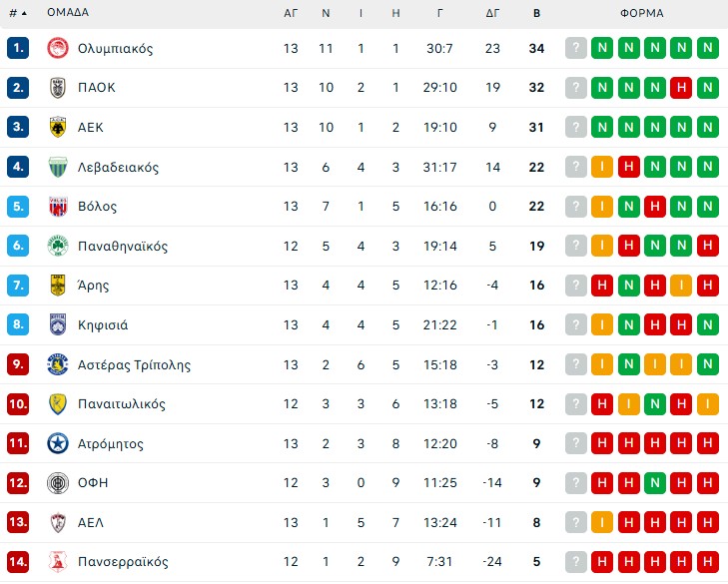This screenshot has height=584, width=728.
Task: Click the rank 14 red position badge
Action: point(18,562)
